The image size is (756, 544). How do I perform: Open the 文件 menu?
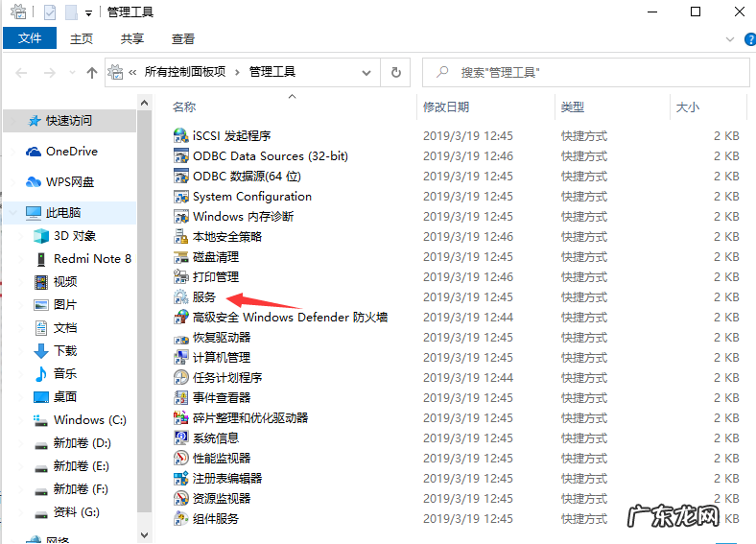[30, 38]
